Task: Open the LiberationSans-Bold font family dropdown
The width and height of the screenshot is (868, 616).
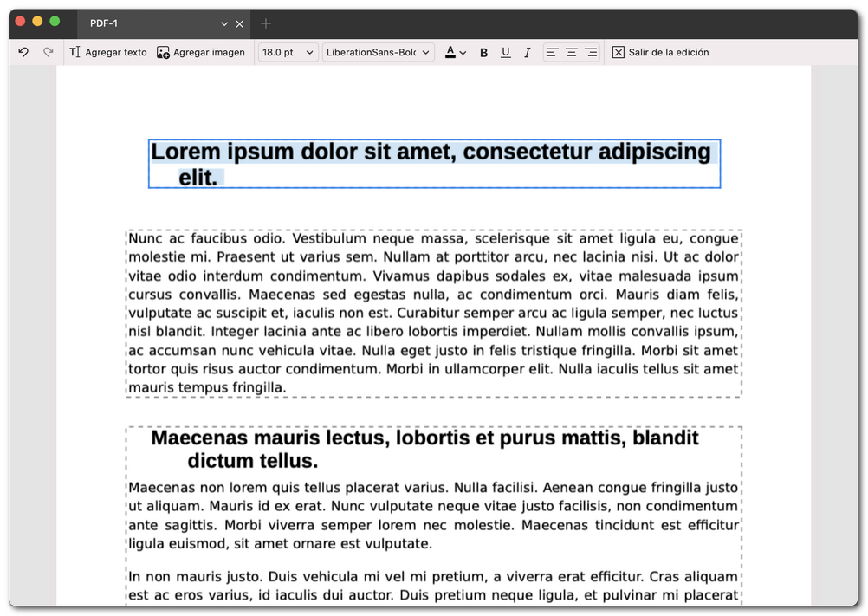Action: [x=379, y=52]
